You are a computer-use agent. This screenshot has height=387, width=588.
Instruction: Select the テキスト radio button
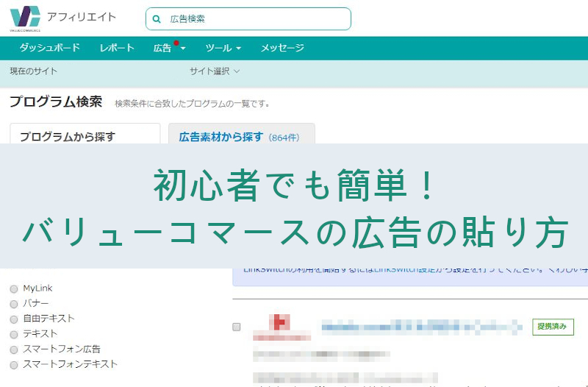click(14, 334)
